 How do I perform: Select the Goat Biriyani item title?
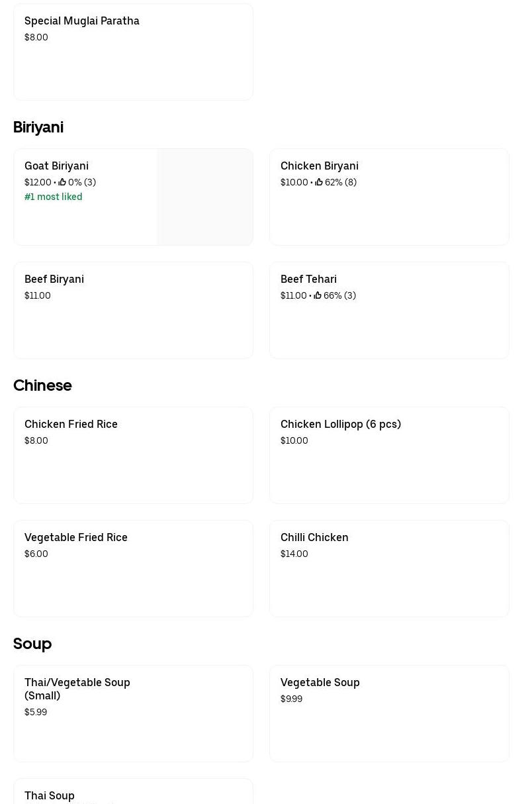click(56, 166)
